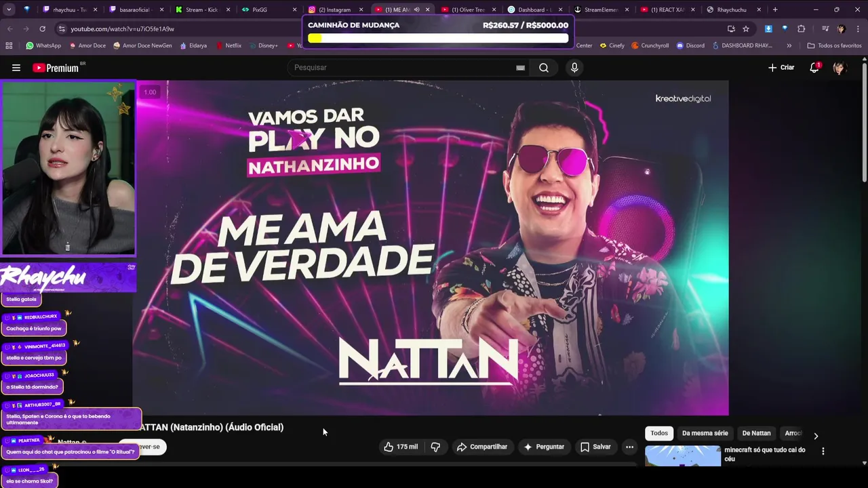Open Chrome tab search dropdown arrow
The image size is (868, 488).
[x=9, y=9]
